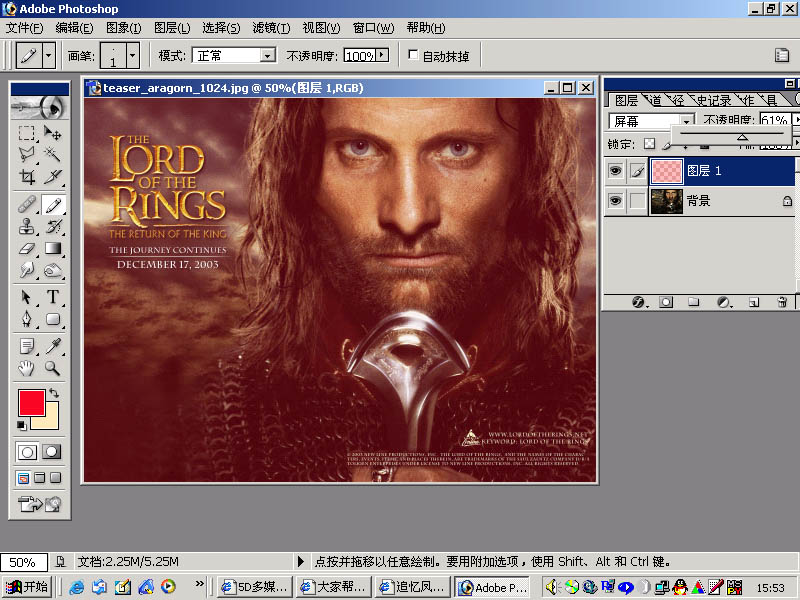Image resolution: width=800 pixels, height=600 pixels.
Task: Switch to Standard editing mode
Action: click(x=27, y=452)
